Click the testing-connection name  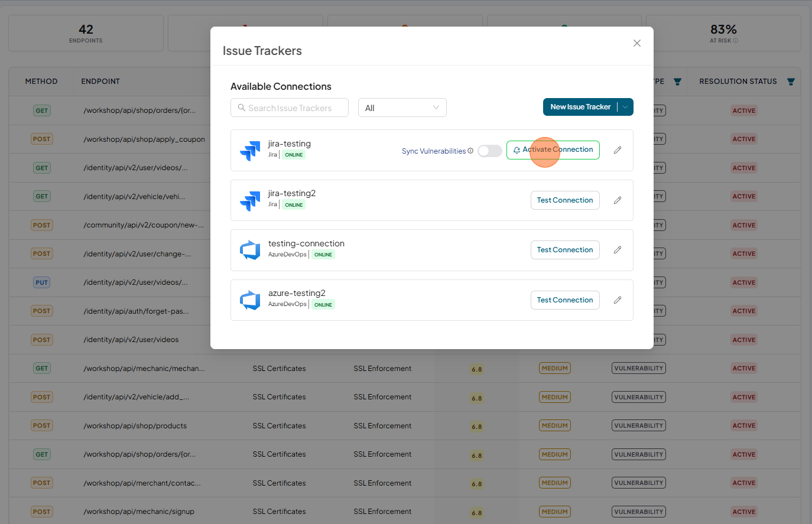pyautogui.click(x=306, y=243)
